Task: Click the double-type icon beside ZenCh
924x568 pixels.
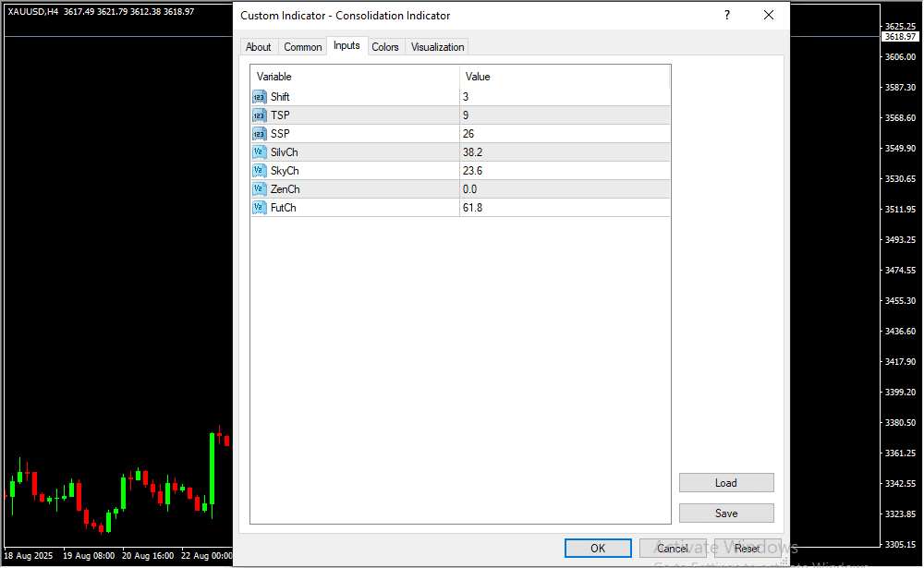Action: [259, 189]
